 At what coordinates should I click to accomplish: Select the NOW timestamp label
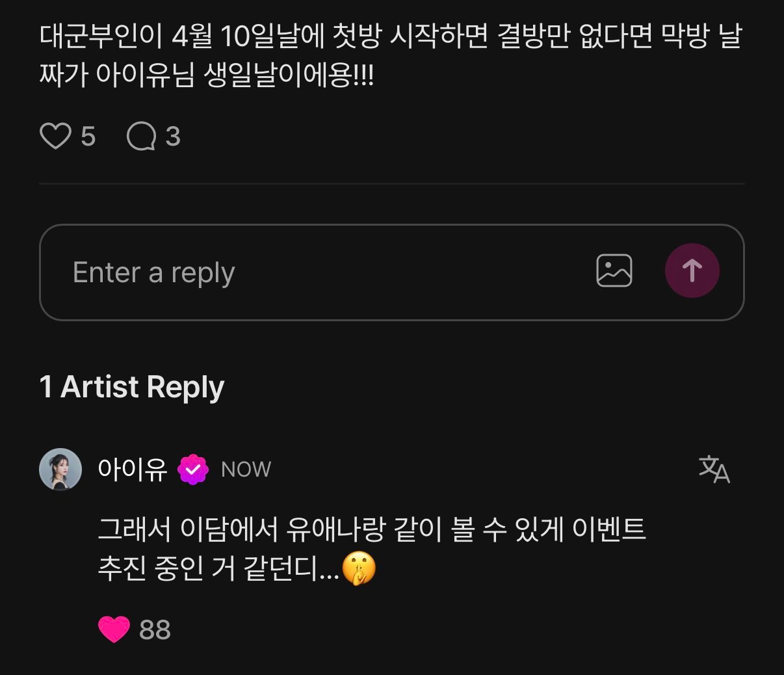(245, 469)
